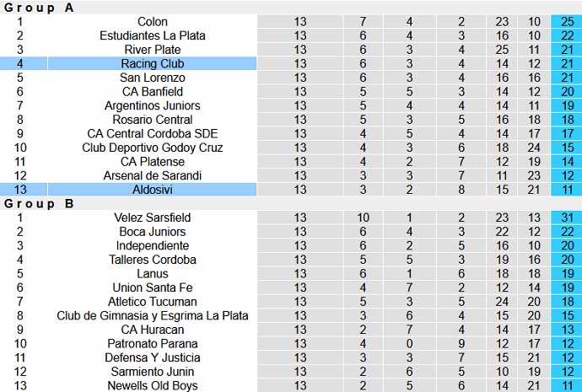This screenshot has width=582, height=392.
Task: Select the Newells Old Boys team
Action: (152, 386)
